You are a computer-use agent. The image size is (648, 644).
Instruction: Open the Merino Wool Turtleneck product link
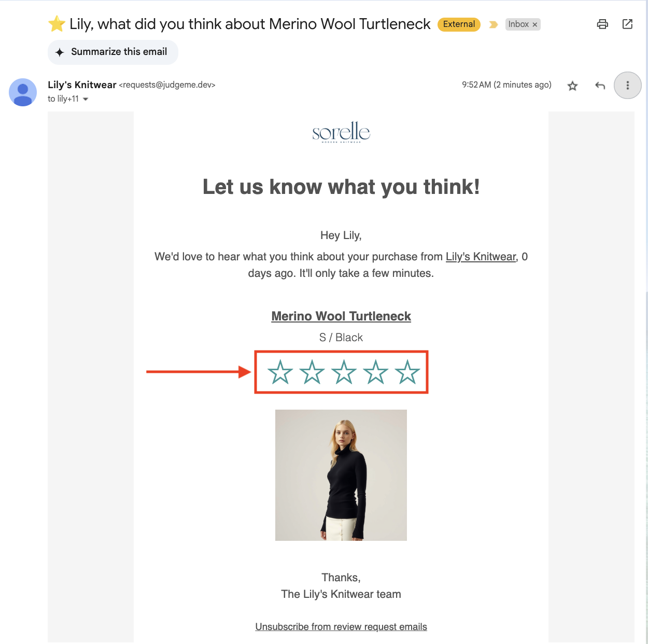coord(341,316)
